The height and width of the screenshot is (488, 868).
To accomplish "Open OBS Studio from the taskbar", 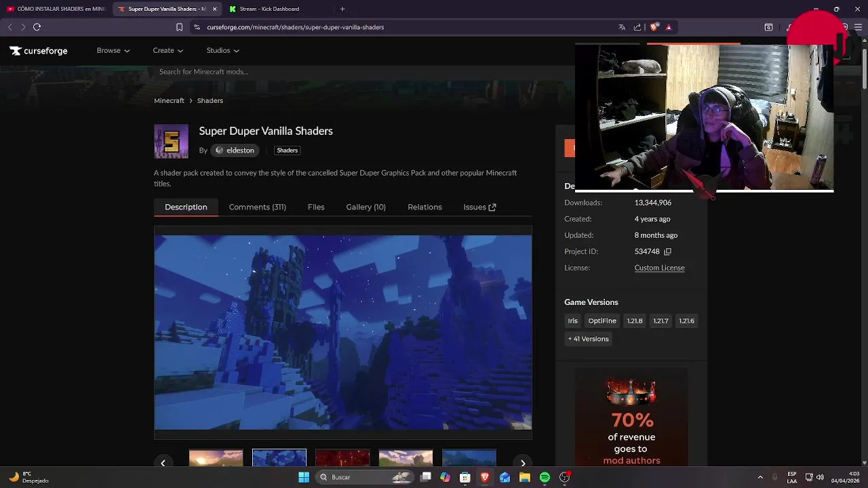I will (x=564, y=477).
